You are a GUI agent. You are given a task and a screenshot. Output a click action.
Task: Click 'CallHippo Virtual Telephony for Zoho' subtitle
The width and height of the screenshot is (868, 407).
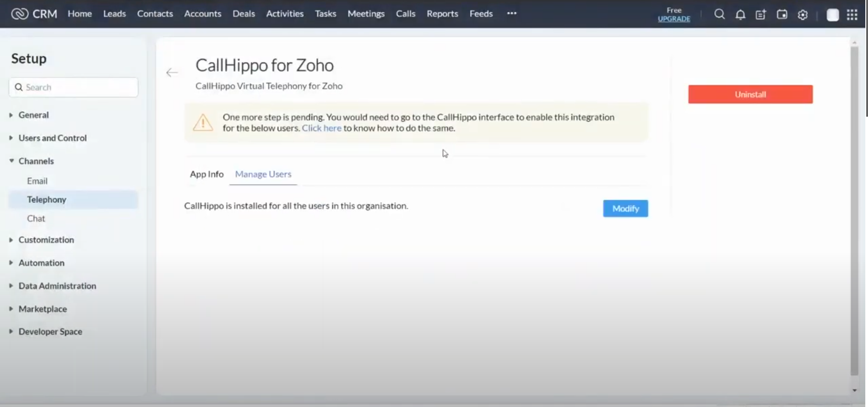[x=269, y=86]
